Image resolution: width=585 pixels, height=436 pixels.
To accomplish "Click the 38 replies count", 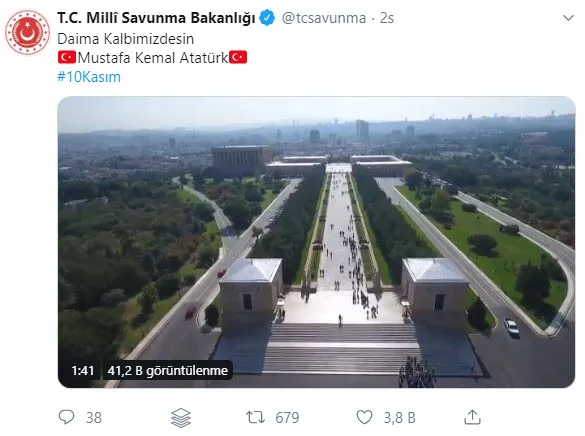I will [x=94, y=418].
